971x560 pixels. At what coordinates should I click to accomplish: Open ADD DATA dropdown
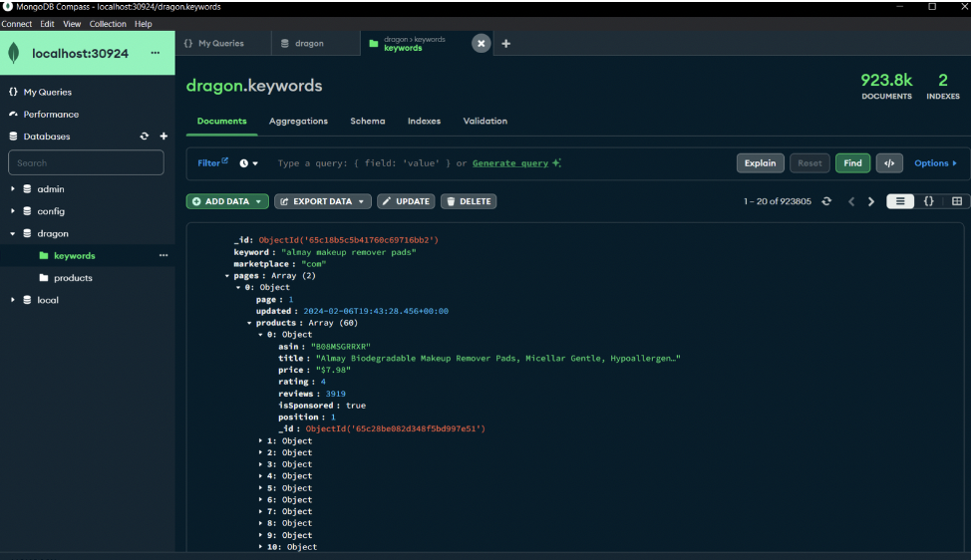click(x=227, y=201)
